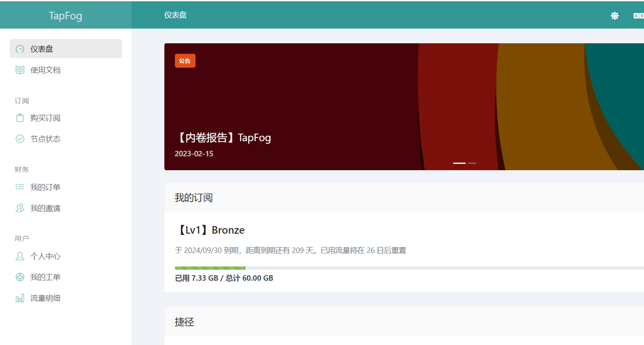Open 节点状态 in the sidebar

tap(66, 139)
